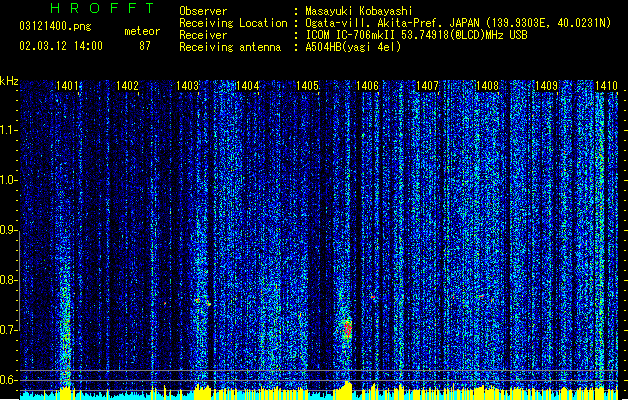Click the A504HB(yagi 4el) antenna text
The width and height of the screenshot is (629, 400).
click(353, 47)
